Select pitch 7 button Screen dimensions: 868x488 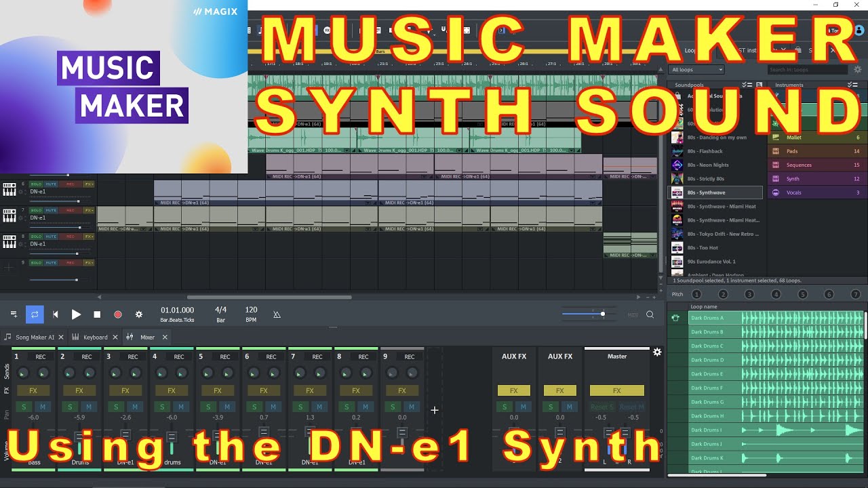855,294
